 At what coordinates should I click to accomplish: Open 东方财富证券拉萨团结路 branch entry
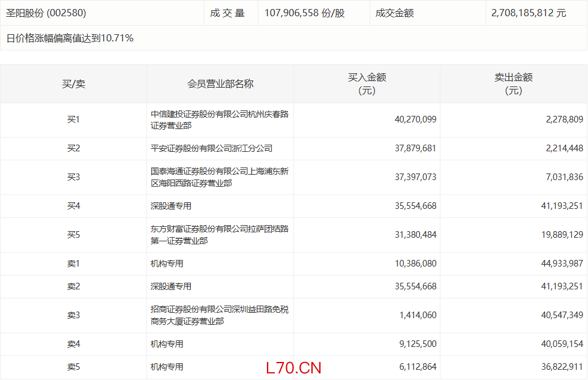219,235
